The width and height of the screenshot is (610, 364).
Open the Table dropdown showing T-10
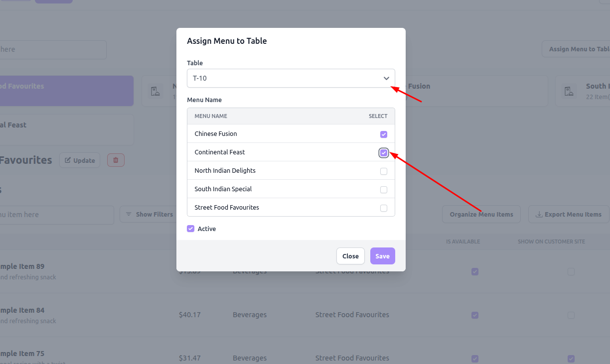[x=291, y=78]
